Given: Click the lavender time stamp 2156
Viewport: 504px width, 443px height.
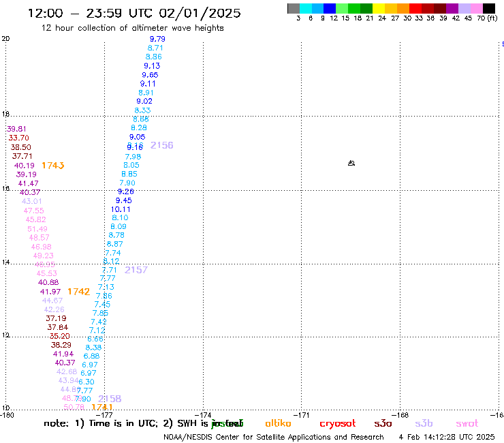Looking at the screenshot, I should pyautogui.click(x=161, y=145).
